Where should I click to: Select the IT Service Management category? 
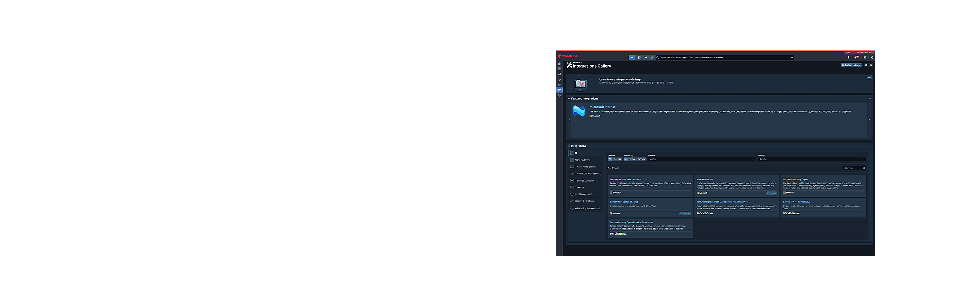[x=585, y=181]
